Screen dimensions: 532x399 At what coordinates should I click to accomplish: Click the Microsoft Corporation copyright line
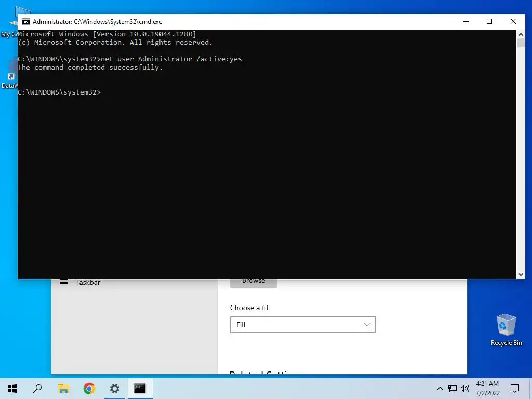coord(115,43)
